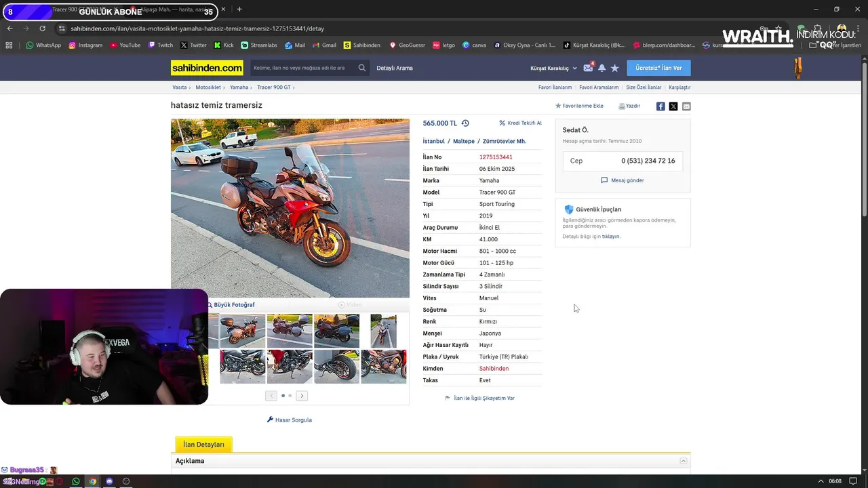Open Chrome apps grid icon
868x488 pixels.
tap(9, 45)
